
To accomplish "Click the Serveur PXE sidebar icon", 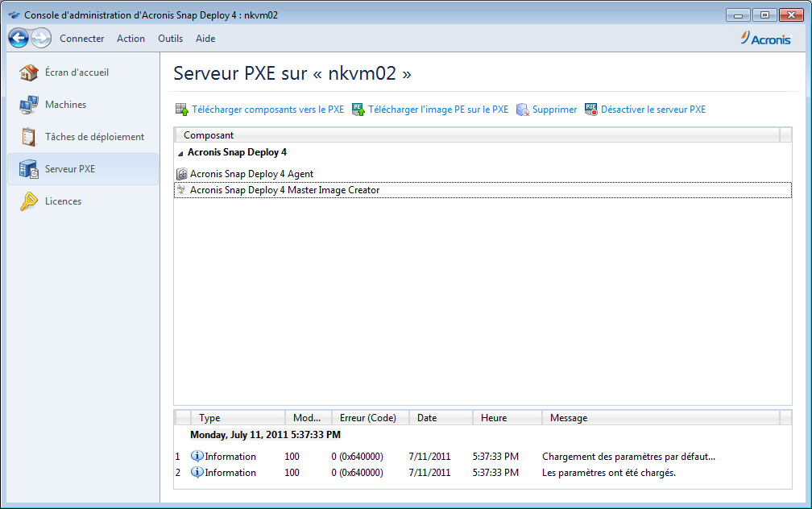I will point(29,168).
